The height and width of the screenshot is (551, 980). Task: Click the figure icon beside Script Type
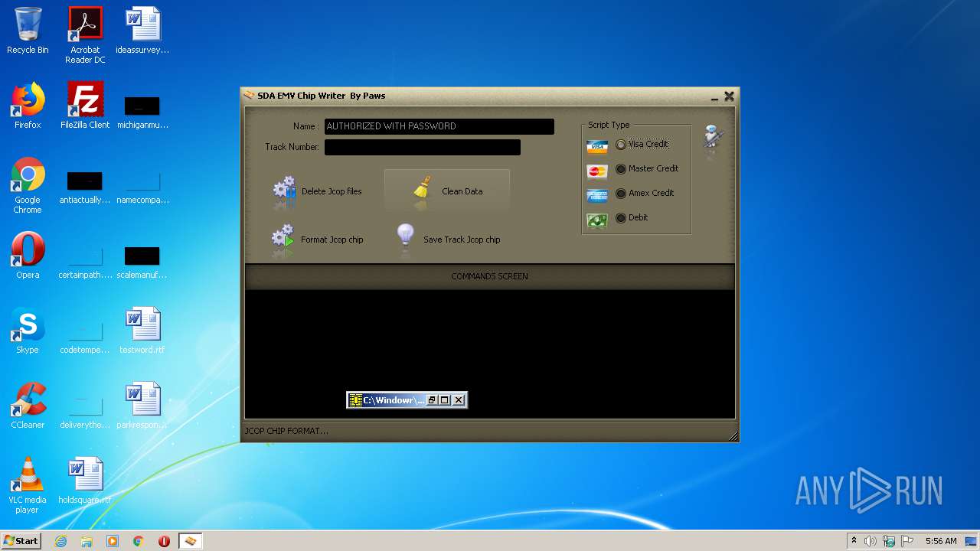(x=714, y=139)
